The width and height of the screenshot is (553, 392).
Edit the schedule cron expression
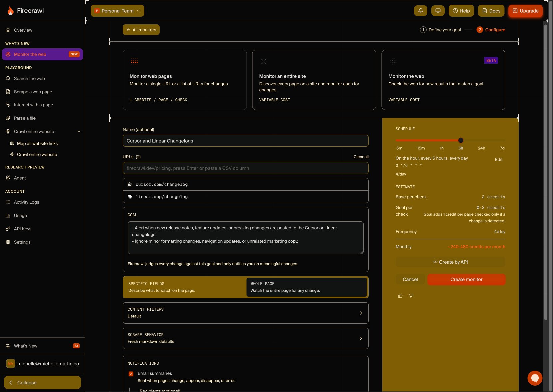point(498,160)
